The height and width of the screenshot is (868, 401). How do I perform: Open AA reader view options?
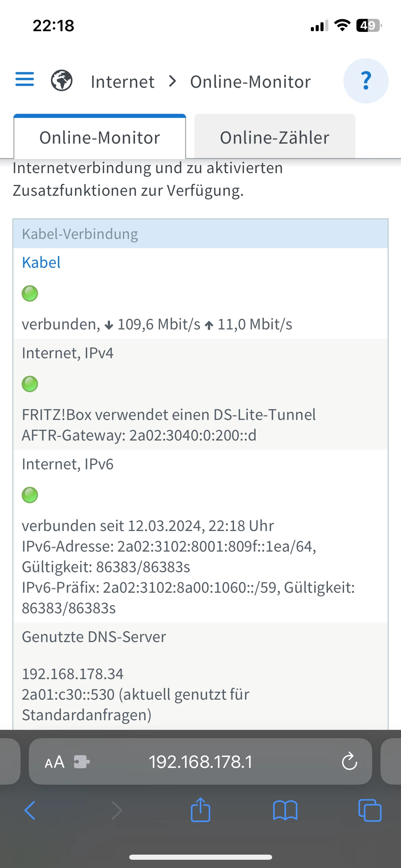tap(54, 762)
